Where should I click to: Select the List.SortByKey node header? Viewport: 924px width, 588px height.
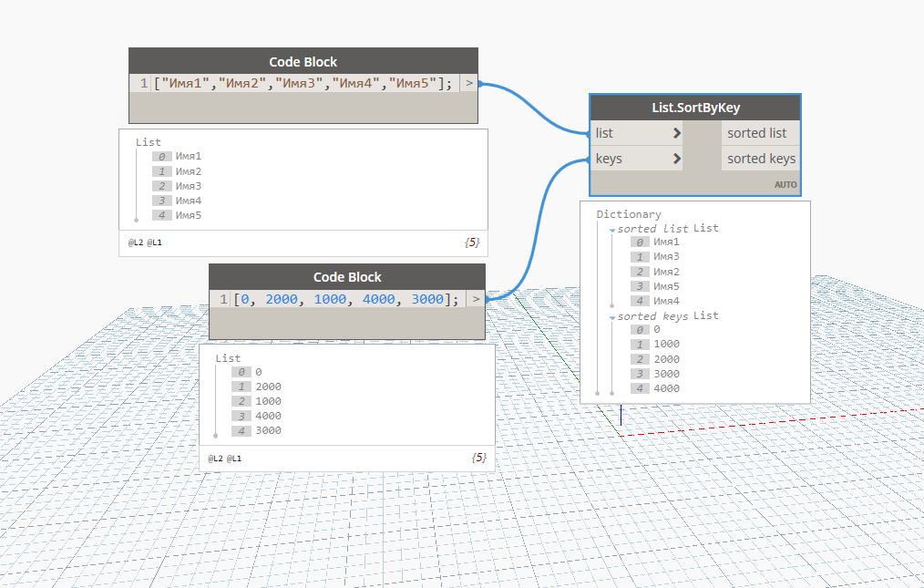click(x=695, y=108)
